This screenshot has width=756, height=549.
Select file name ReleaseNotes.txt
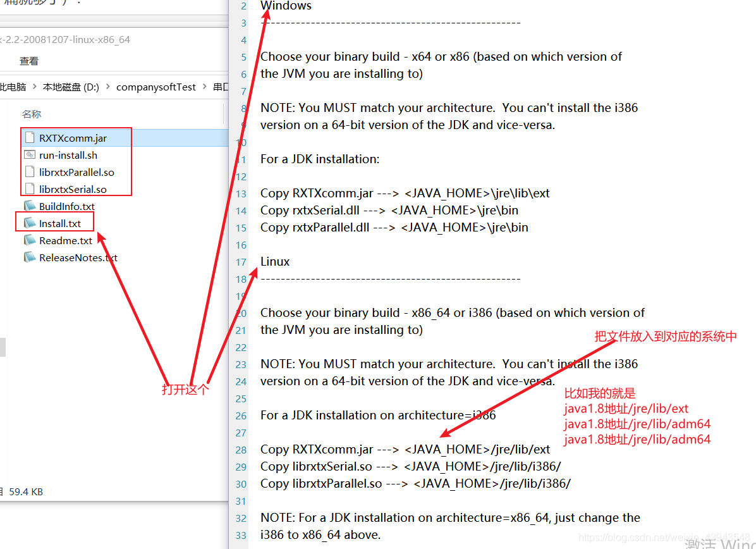[x=78, y=257]
